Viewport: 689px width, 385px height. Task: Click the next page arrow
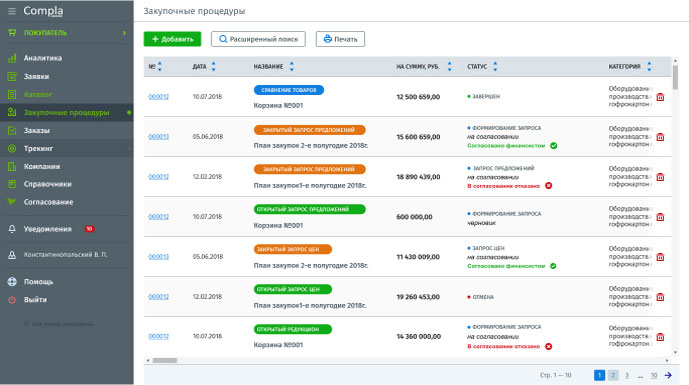668,375
